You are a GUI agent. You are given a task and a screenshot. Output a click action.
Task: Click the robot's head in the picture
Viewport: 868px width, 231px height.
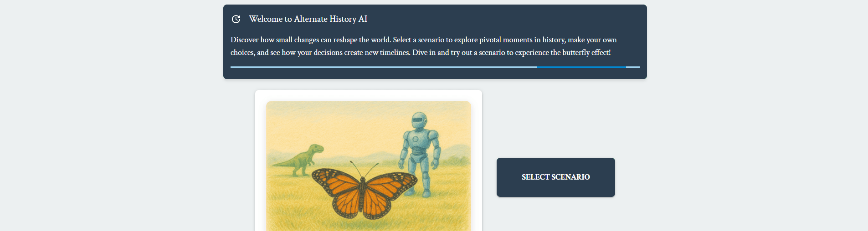419,121
